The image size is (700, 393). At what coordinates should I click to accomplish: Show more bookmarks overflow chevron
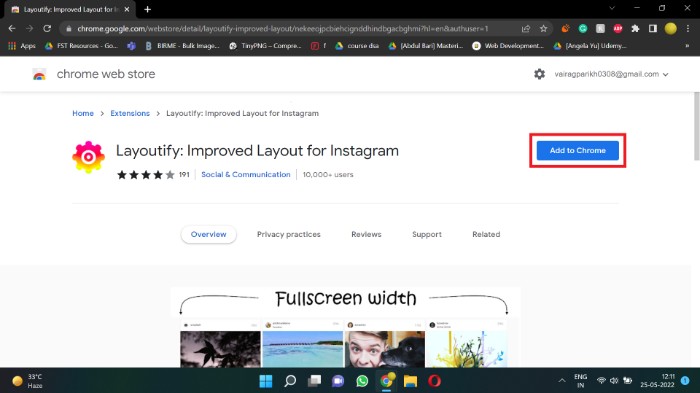[x=687, y=46]
